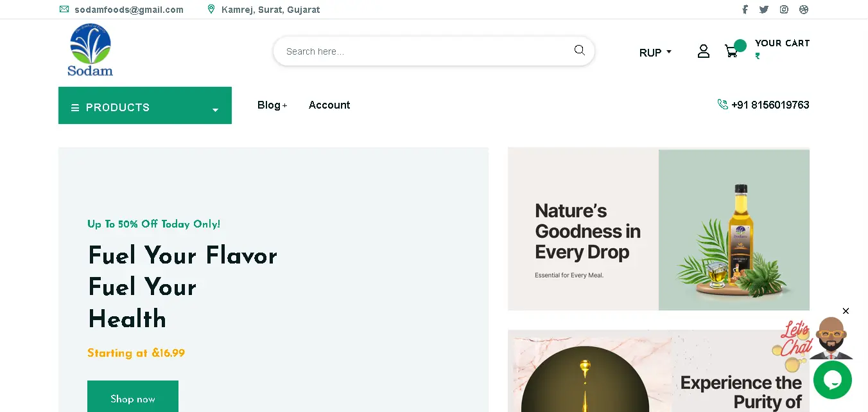Close the Let's Chat popup
Image resolution: width=868 pixels, height=412 pixels.
[x=846, y=311]
